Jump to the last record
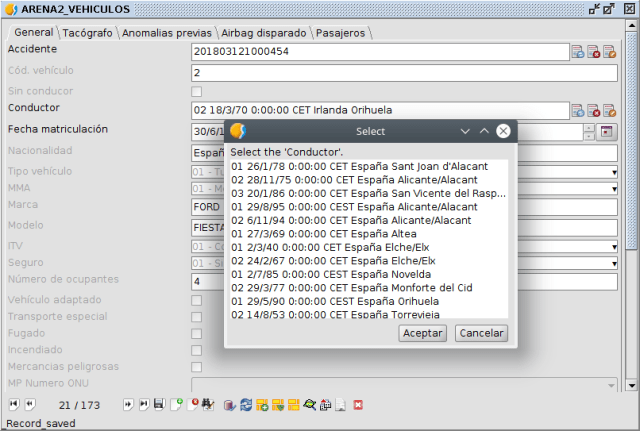This screenshot has width=640, height=431. [144, 405]
